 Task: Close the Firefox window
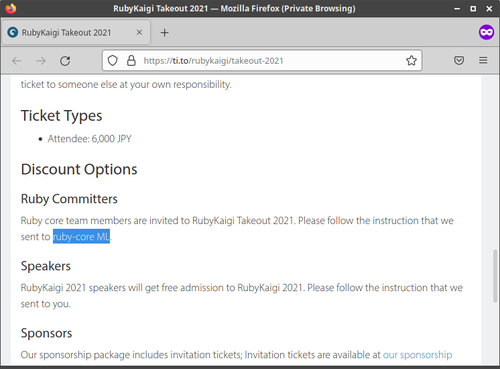pos(489,9)
